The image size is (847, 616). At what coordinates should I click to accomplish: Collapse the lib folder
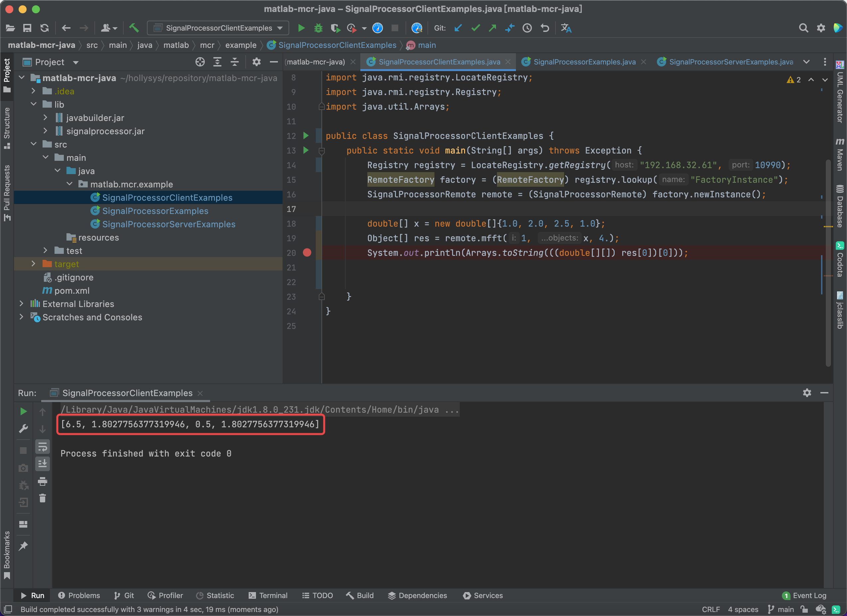click(34, 104)
